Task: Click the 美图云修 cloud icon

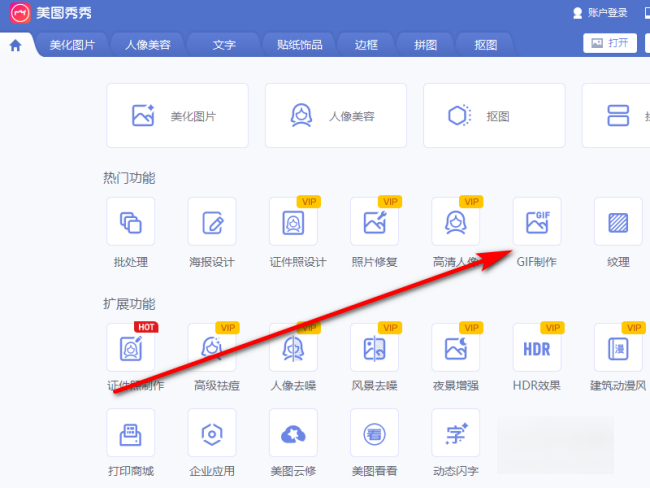Action: click(293, 432)
